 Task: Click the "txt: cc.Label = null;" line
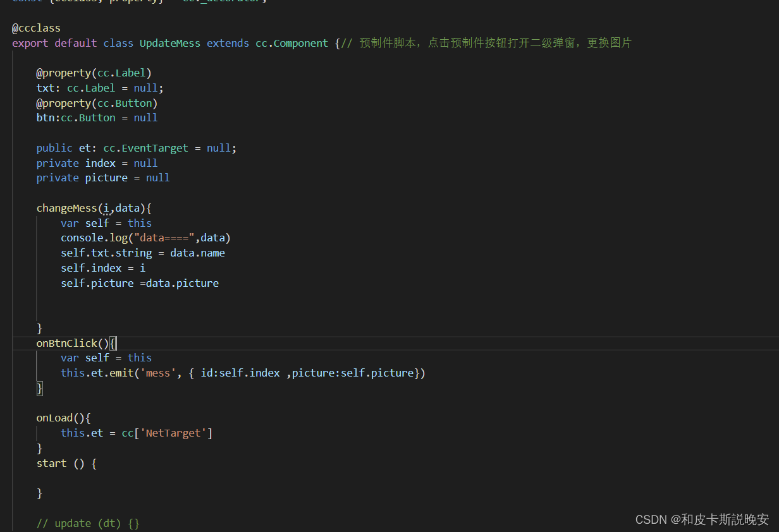(100, 88)
